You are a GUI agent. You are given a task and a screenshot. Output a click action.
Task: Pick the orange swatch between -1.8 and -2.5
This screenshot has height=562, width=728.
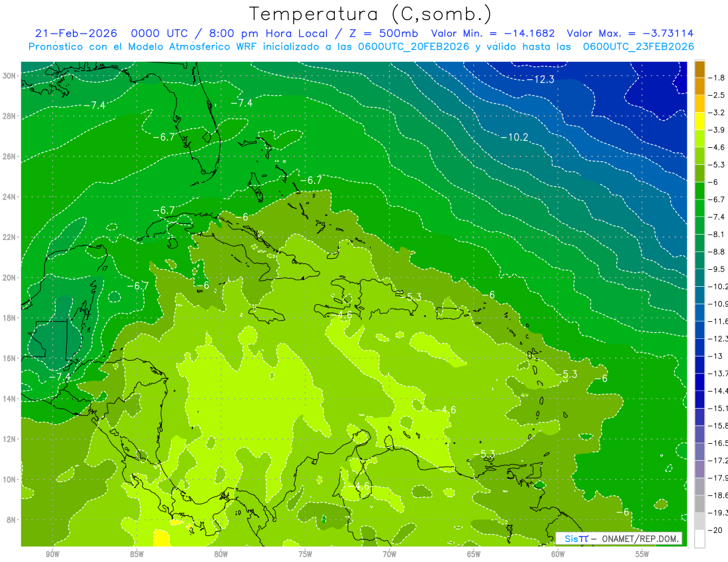pyautogui.click(x=699, y=87)
